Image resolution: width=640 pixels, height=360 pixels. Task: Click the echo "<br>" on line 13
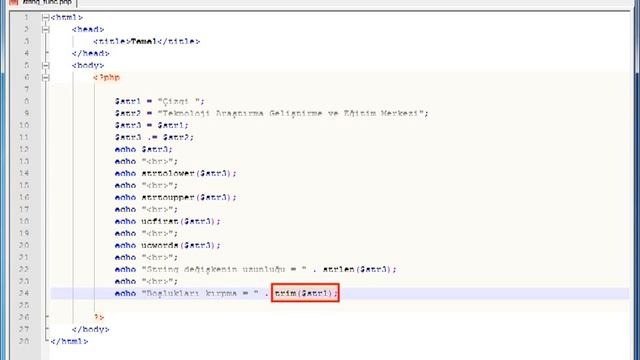(x=147, y=161)
